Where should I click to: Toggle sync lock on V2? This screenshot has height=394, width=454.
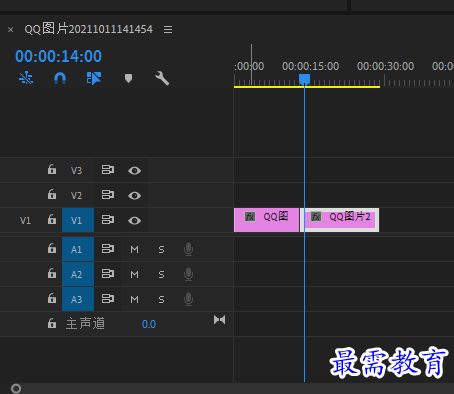[x=108, y=195]
